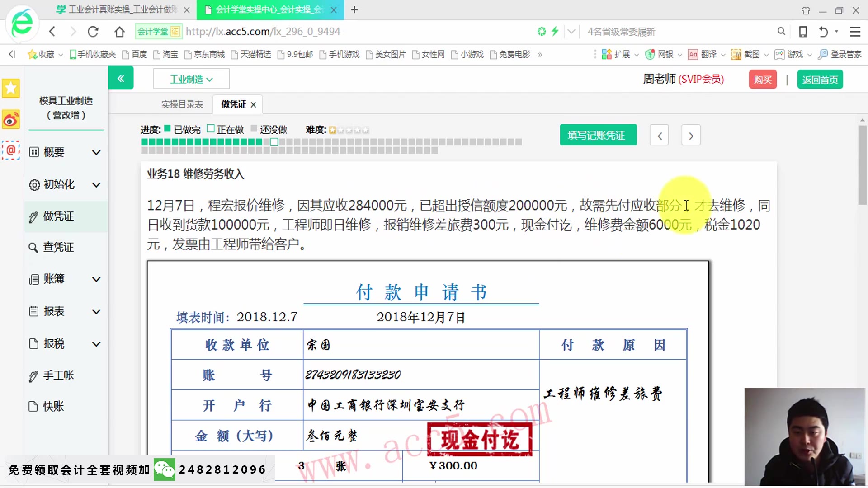Click the 已做完 green legend box
Image resolution: width=868 pixels, height=488 pixels.
167,129
